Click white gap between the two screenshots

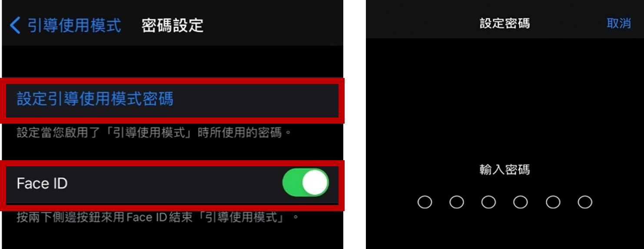coord(355,124)
